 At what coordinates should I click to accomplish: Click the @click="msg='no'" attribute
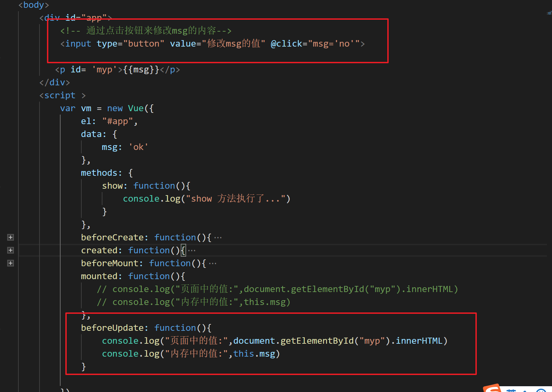click(315, 44)
